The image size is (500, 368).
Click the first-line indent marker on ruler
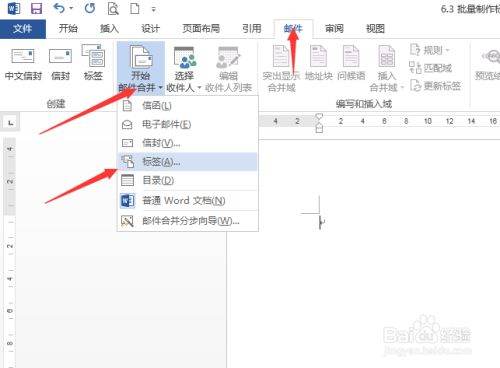[x=319, y=116]
